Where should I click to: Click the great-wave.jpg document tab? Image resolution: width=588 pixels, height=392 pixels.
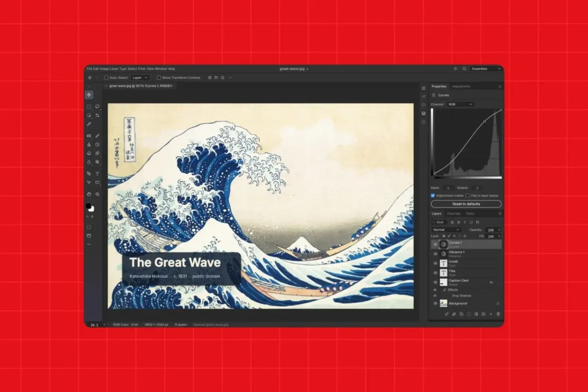click(141, 86)
